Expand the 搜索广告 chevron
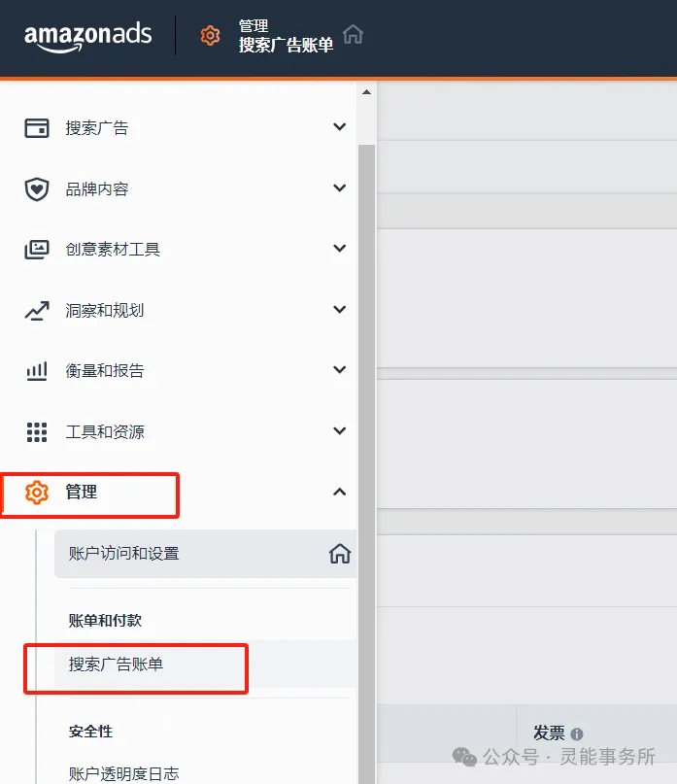 pos(340,127)
